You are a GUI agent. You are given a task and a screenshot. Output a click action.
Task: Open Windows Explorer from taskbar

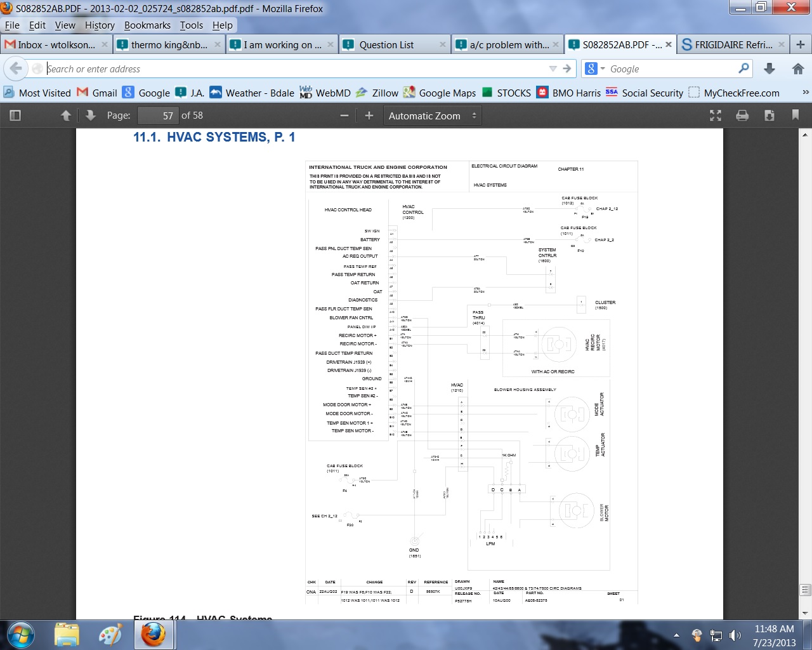tap(67, 634)
